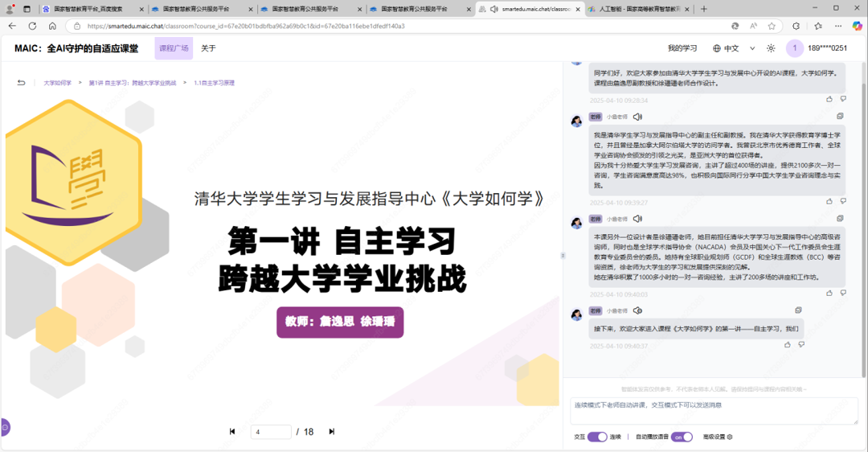Screen dimensions: 868x452
Task: Copy the 09:40:37 teacher message
Action: point(798,310)
